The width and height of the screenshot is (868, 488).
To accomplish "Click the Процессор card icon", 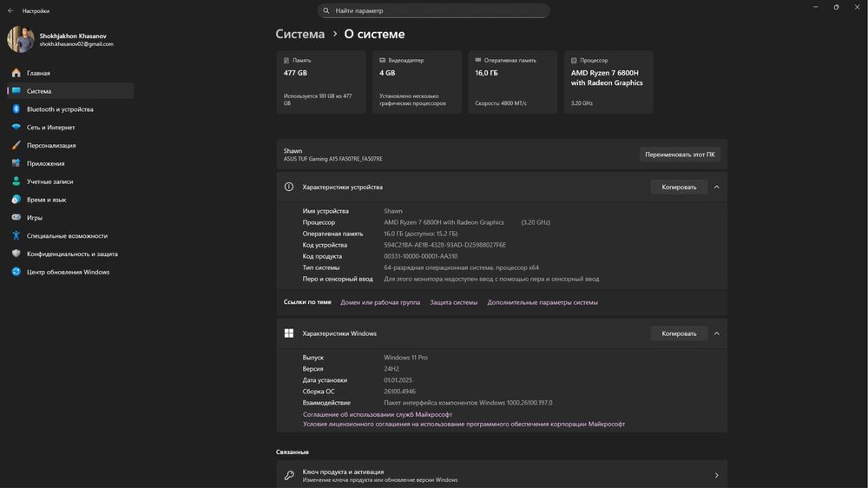I will coord(574,61).
